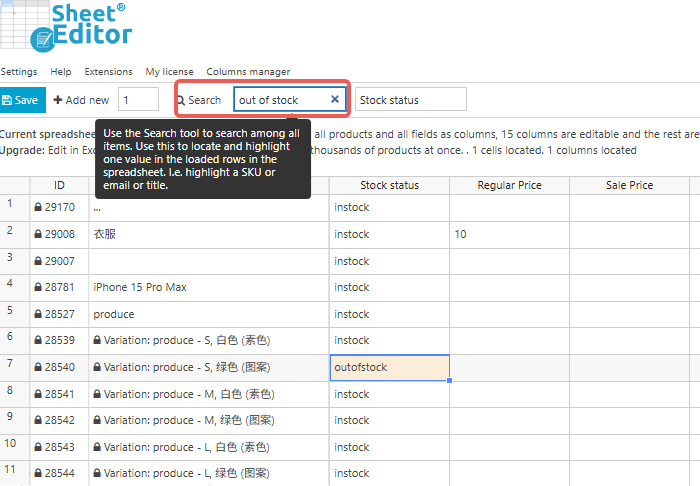The height and width of the screenshot is (486, 700).
Task: Click the rows number input showing 1
Action: pos(138,100)
